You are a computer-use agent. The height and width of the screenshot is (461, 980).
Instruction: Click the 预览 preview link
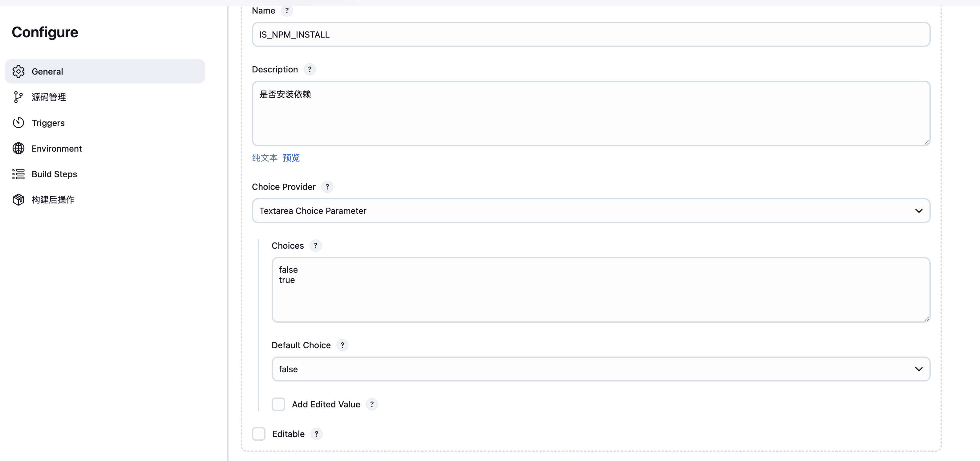[291, 158]
